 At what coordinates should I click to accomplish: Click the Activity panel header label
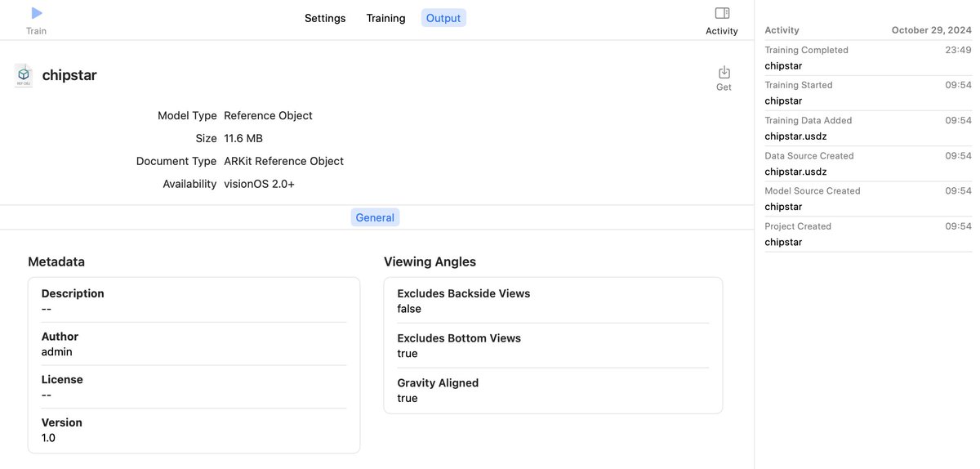pos(782,30)
